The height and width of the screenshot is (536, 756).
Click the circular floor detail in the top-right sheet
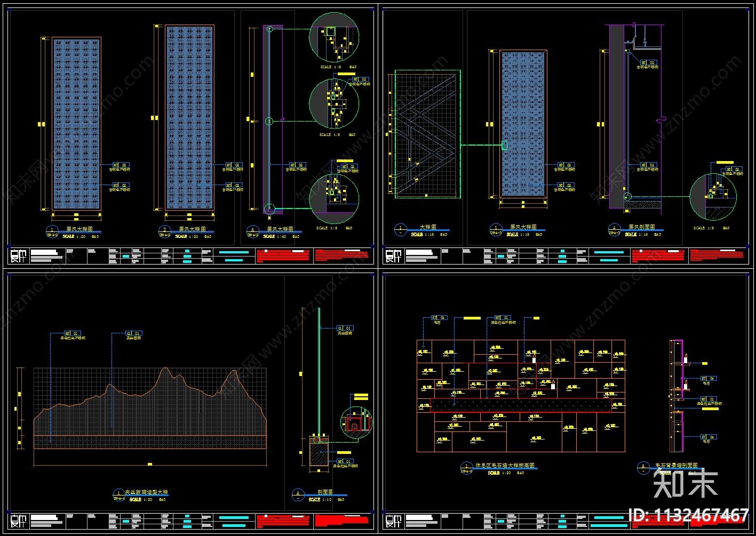[x=713, y=197]
